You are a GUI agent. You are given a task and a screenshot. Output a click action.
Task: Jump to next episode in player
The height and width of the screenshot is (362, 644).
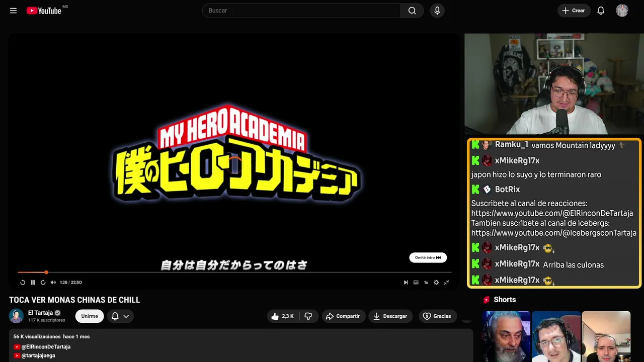point(406,283)
